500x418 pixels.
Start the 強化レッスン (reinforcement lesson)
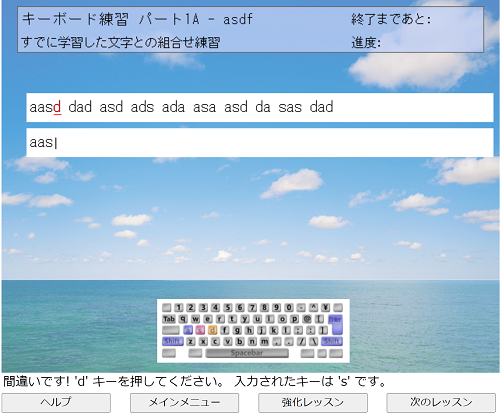[x=313, y=403]
